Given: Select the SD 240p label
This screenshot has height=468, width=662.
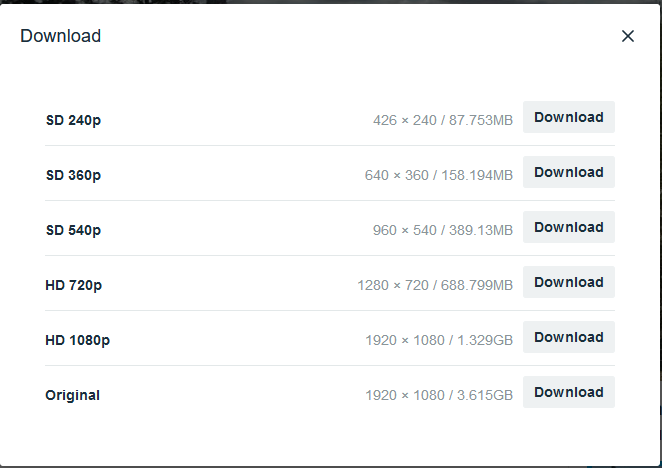Looking at the screenshot, I should click(73, 120).
